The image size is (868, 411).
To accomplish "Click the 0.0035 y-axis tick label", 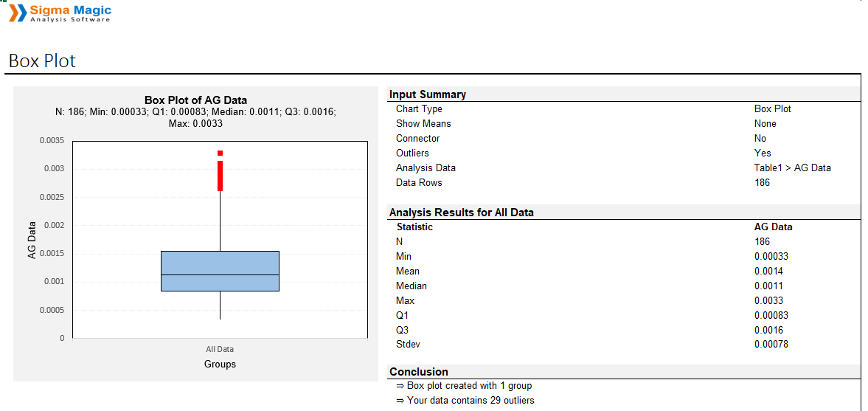I will click(52, 140).
